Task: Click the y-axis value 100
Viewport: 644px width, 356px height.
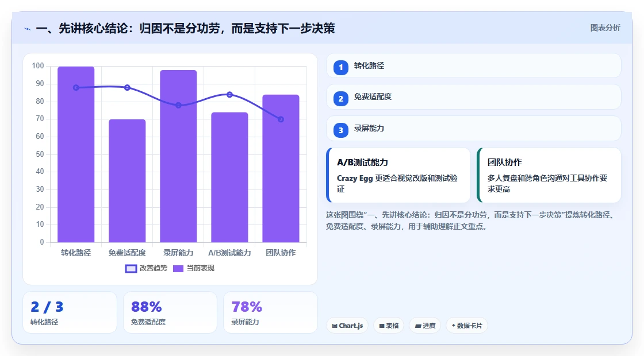Action: click(38, 66)
